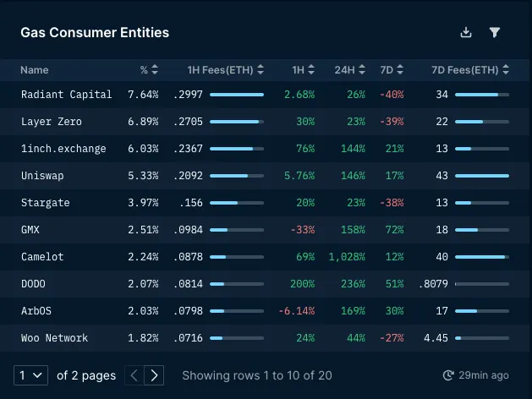The width and height of the screenshot is (532, 399).
Task: Click 1inch.exchange's 144% 24H value
Action: click(353, 149)
